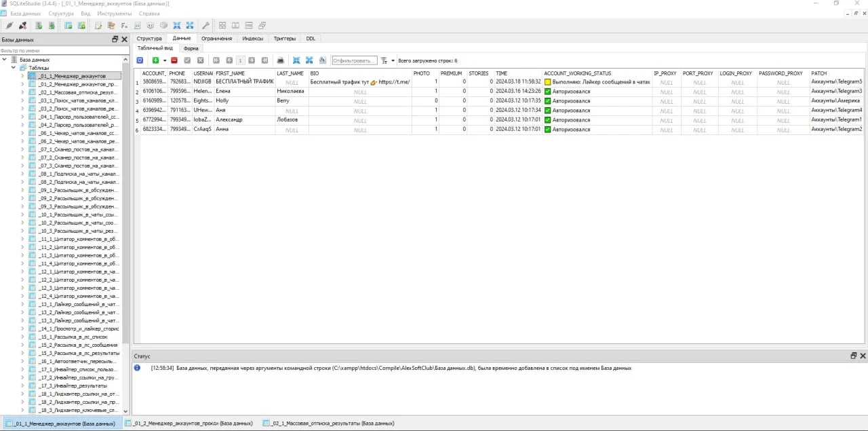Click the printer icon in data toolbar
This screenshot has height=431, width=868.
(x=280, y=60)
